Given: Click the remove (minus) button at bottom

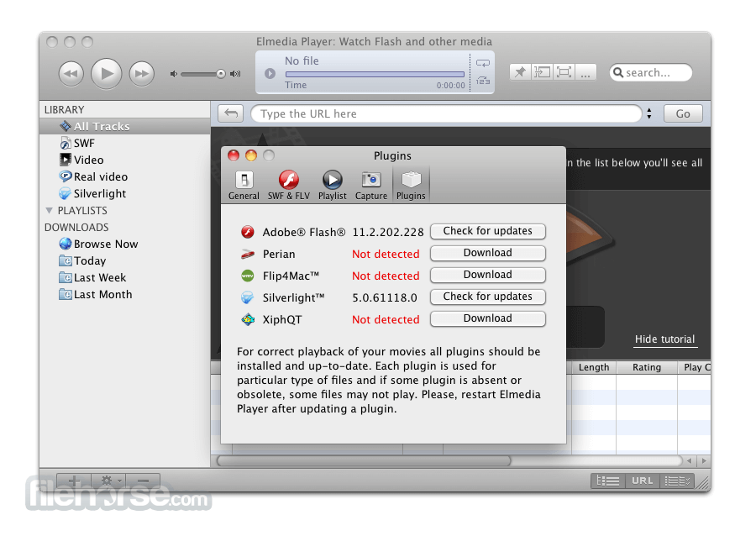Looking at the screenshot, I should 143,481.
